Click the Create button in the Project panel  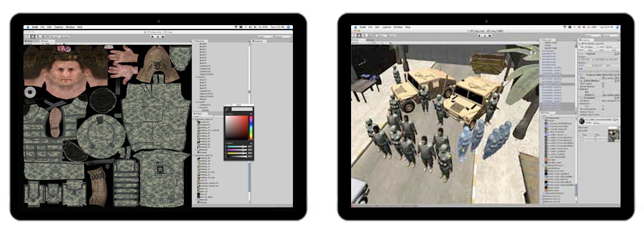[x=196, y=116]
